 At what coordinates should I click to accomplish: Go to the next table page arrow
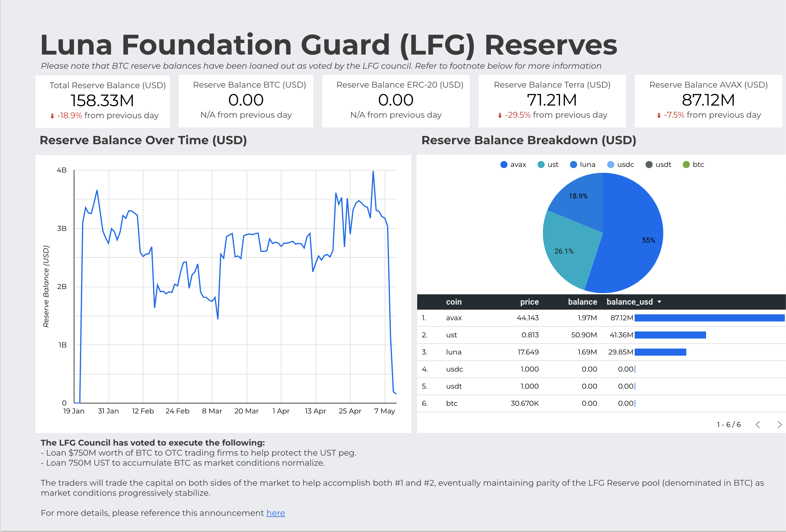point(779,425)
